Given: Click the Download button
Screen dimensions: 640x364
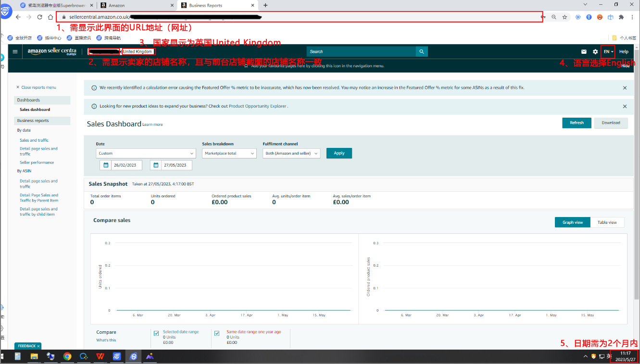Looking at the screenshot, I should pyautogui.click(x=611, y=123).
